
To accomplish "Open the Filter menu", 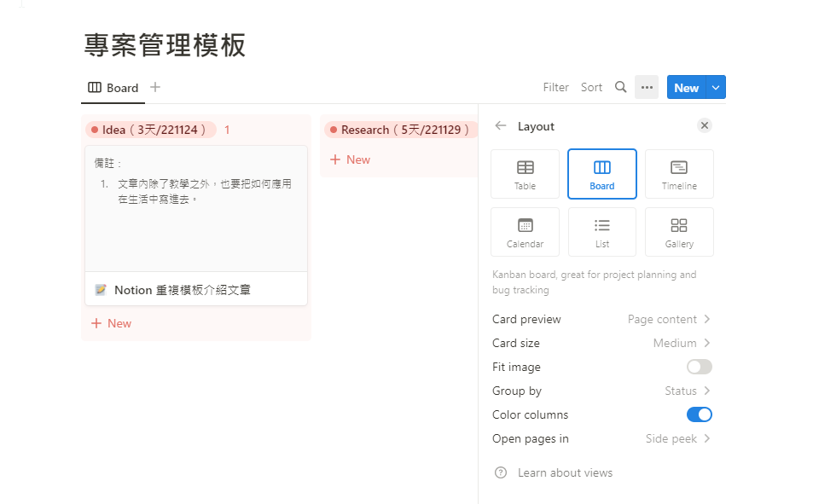I will pos(556,87).
